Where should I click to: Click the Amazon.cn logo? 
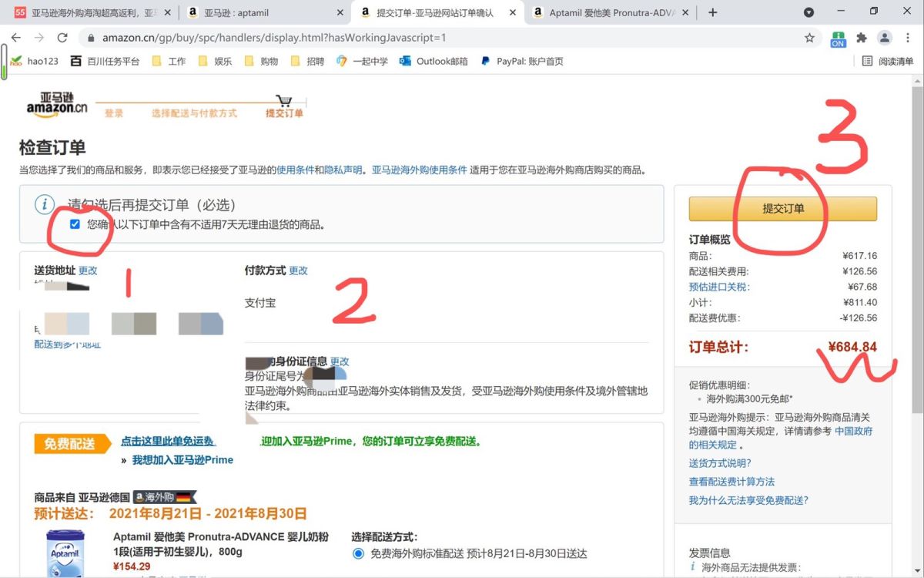pyautogui.click(x=57, y=103)
